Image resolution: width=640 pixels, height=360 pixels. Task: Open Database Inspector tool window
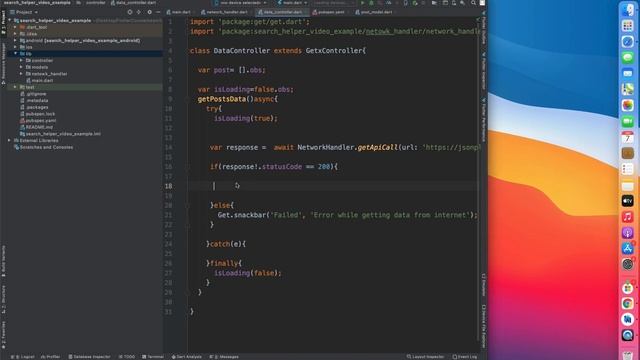[x=89, y=357]
